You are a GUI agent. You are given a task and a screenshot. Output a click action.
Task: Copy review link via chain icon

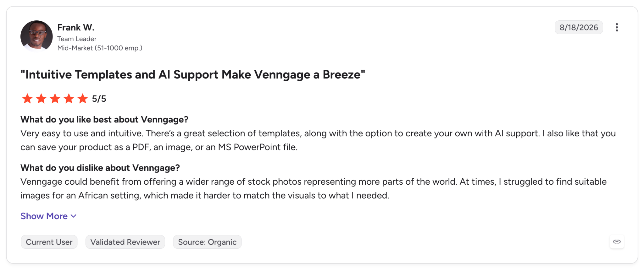(x=617, y=242)
